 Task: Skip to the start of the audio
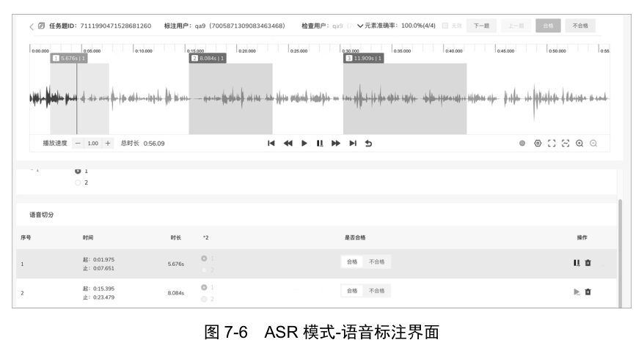(271, 144)
